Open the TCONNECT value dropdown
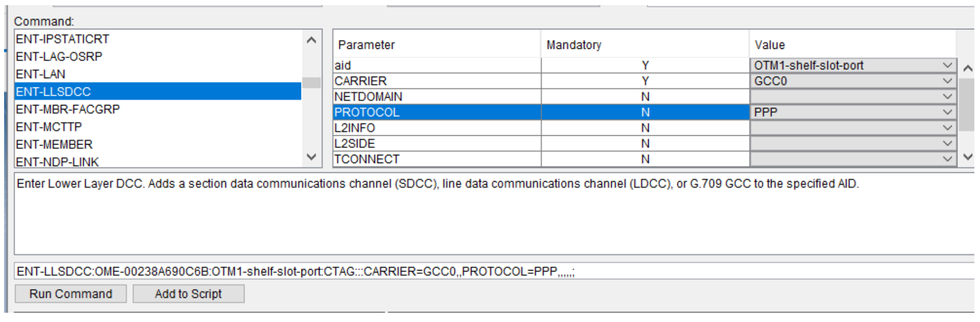Viewport: 980px width, 322px height. click(947, 159)
